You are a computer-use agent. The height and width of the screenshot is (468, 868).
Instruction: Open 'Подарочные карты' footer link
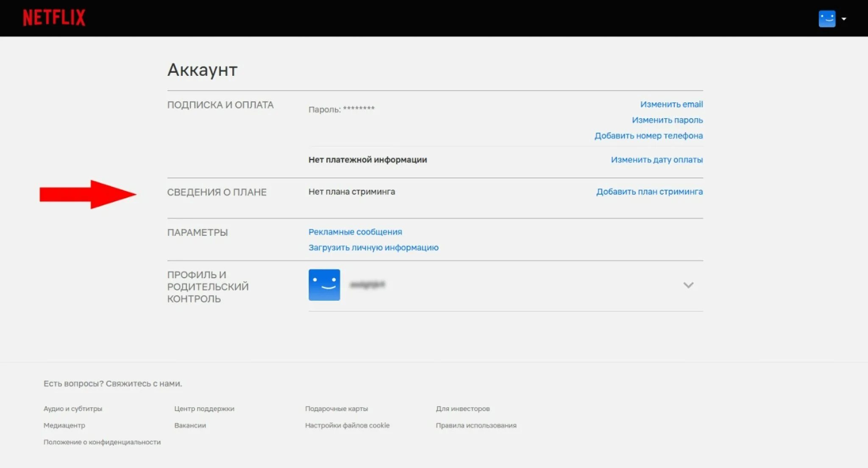[337, 409]
